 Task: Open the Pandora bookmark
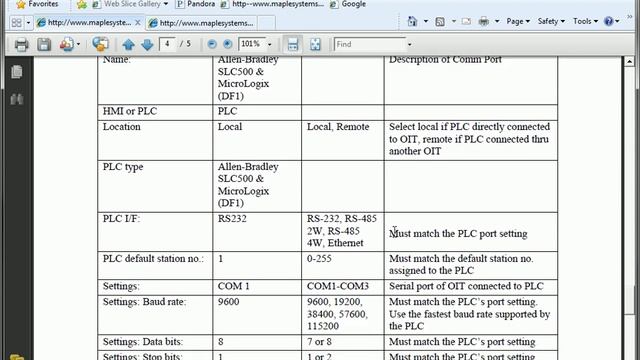tap(195, 4)
